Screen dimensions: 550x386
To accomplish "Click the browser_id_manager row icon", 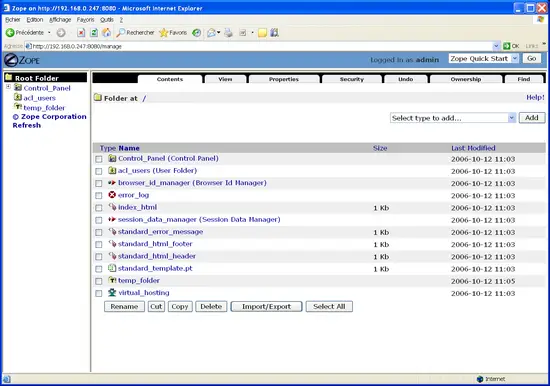I will coord(112,183).
